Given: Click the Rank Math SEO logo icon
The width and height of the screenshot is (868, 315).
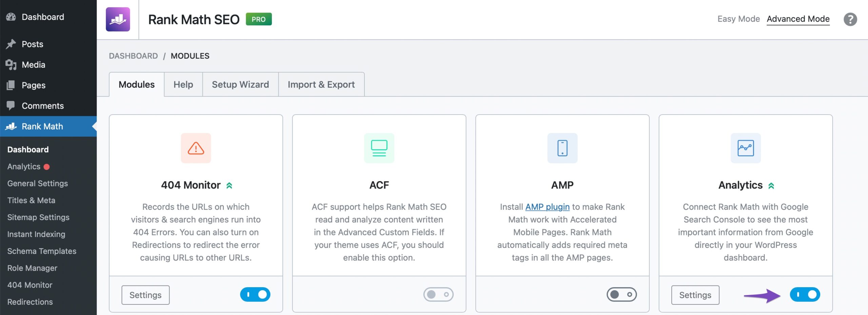Looking at the screenshot, I should 118,19.
